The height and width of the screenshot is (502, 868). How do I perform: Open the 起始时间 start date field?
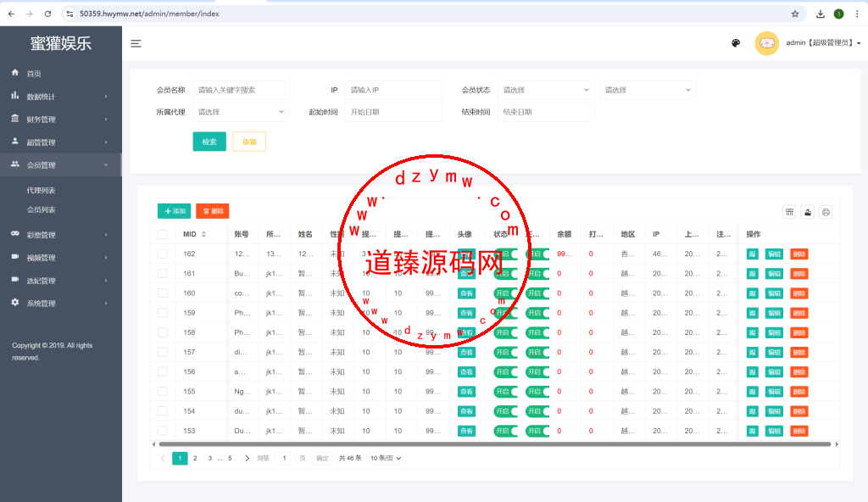pyautogui.click(x=393, y=112)
